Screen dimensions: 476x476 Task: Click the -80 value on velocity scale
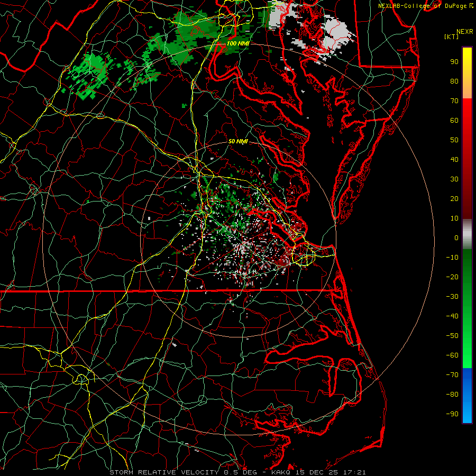452,395
